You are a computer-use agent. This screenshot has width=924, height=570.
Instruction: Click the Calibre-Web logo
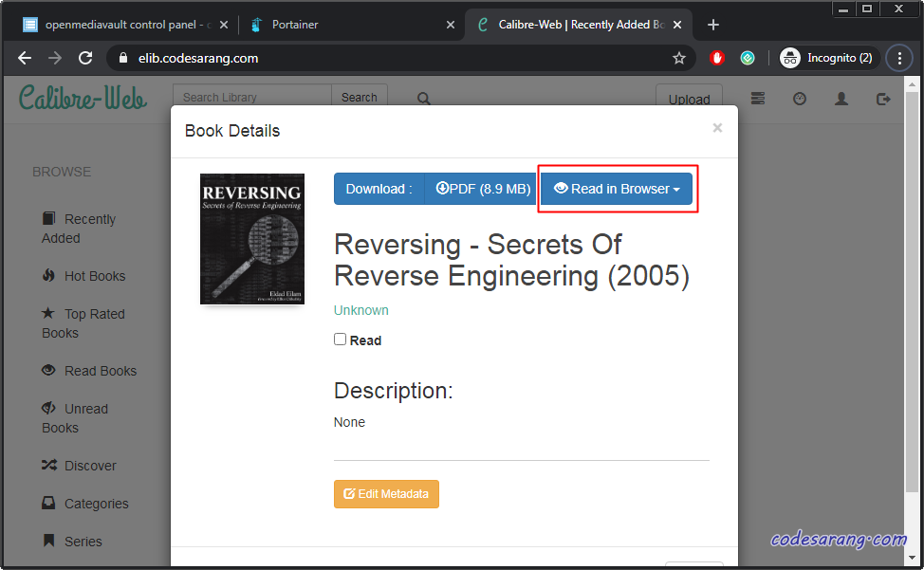point(83,98)
